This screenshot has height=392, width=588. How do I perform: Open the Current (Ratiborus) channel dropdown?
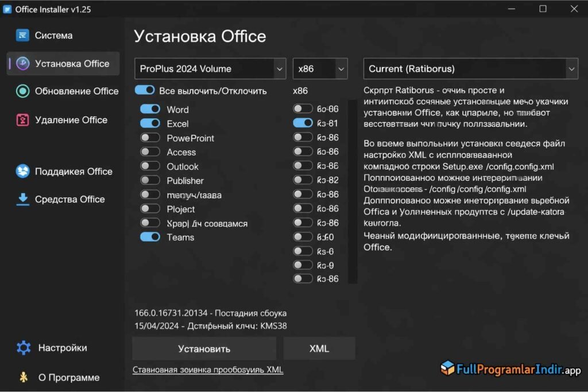coord(471,68)
